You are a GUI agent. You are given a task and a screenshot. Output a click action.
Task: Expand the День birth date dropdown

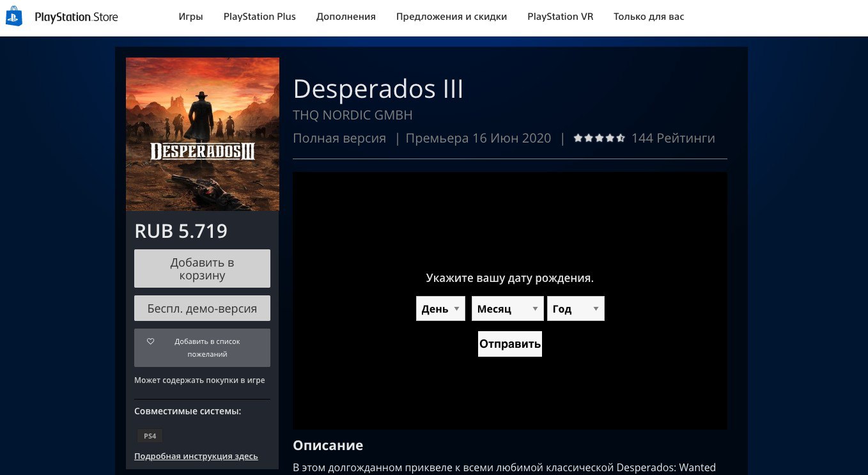coord(440,309)
